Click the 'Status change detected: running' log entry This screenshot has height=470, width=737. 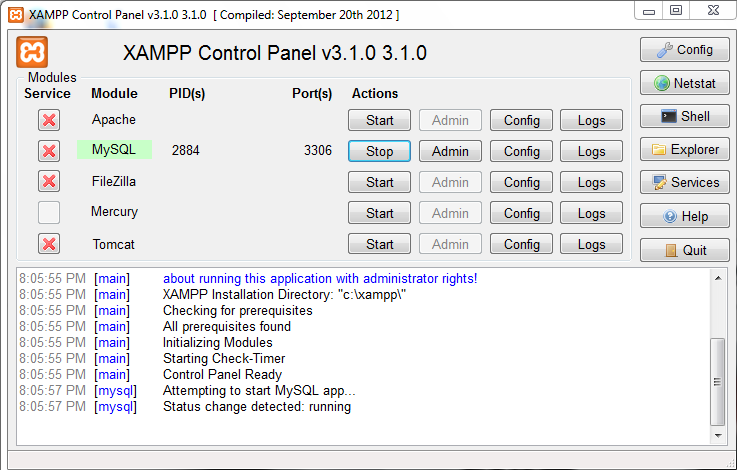pyautogui.click(x=257, y=407)
